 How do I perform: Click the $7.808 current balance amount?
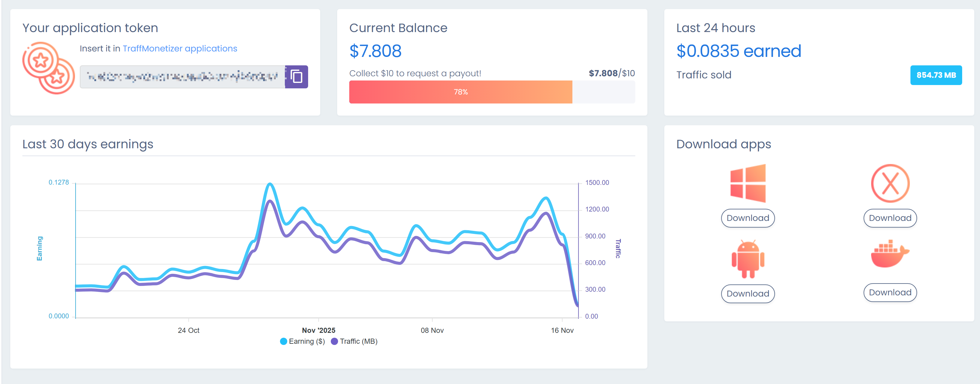(375, 51)
